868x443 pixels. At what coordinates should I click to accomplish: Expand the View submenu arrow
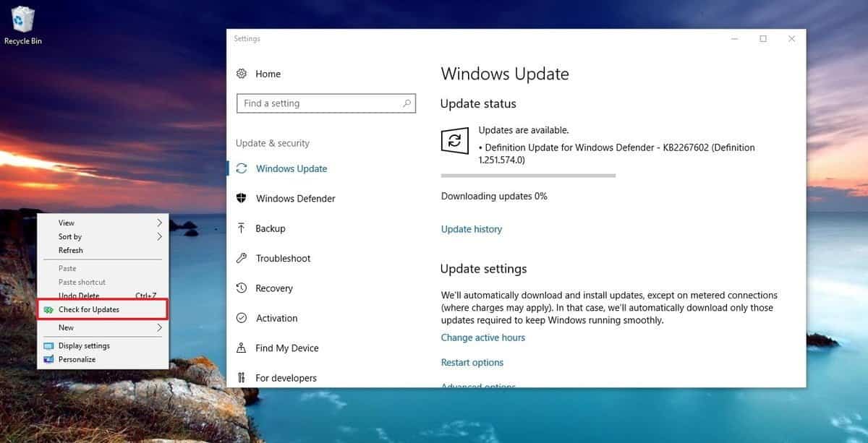160,223
